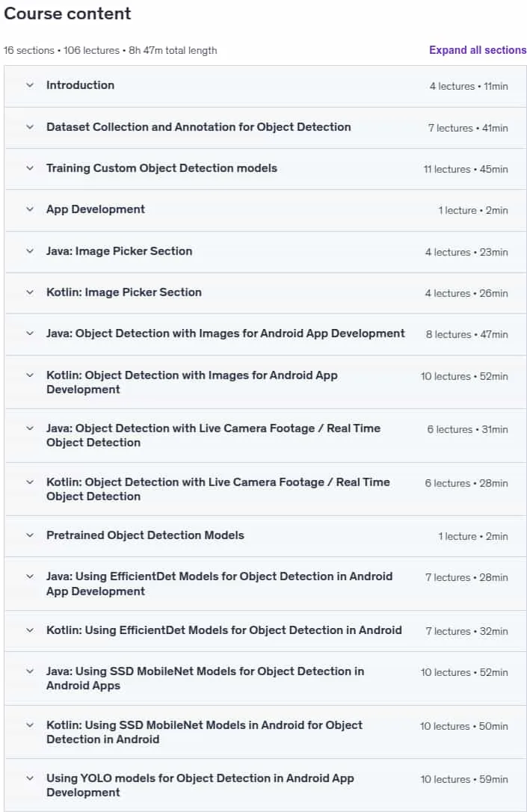Expand the Introduction section chevron
Screen dimensions: 527x812
(x=30, y=85)
